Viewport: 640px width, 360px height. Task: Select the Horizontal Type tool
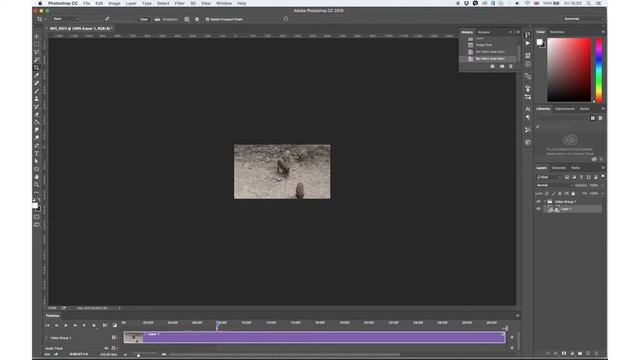click(37, 153)
